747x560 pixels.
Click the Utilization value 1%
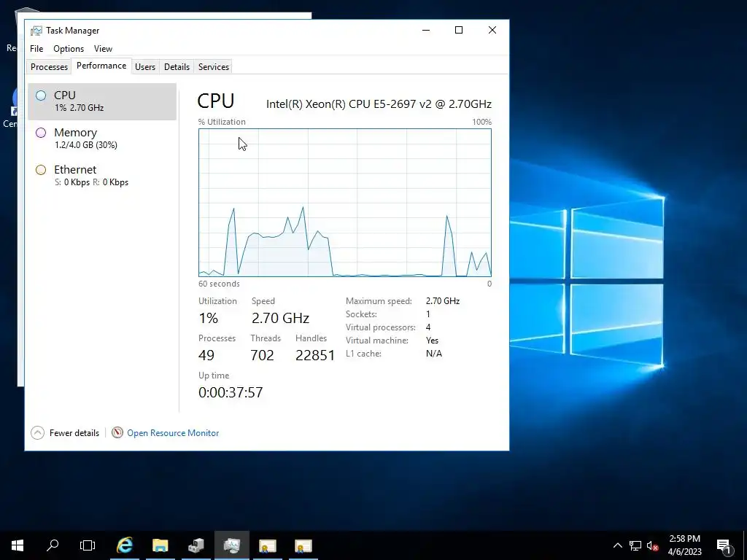coord(208,318)
